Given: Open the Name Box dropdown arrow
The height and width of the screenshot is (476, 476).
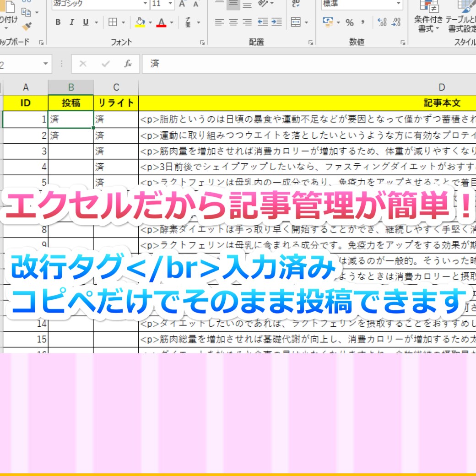Looking at the screenshot, I should [x=45, y=64].
